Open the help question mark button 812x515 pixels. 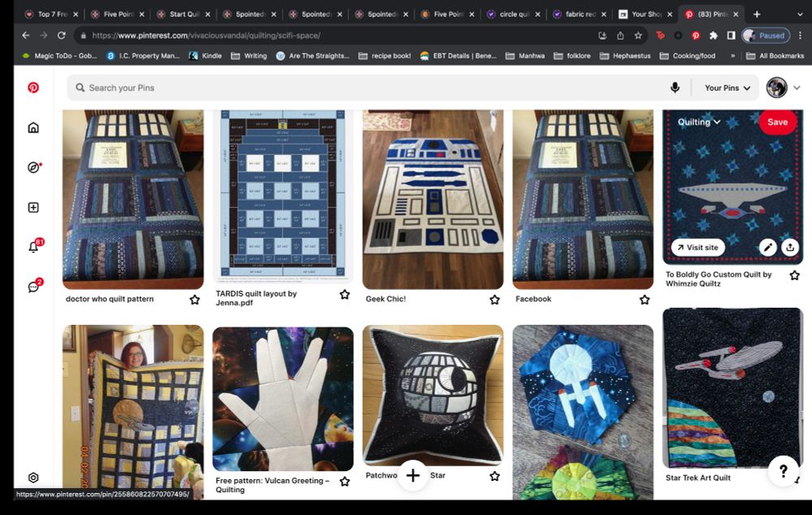coord(783,470)
